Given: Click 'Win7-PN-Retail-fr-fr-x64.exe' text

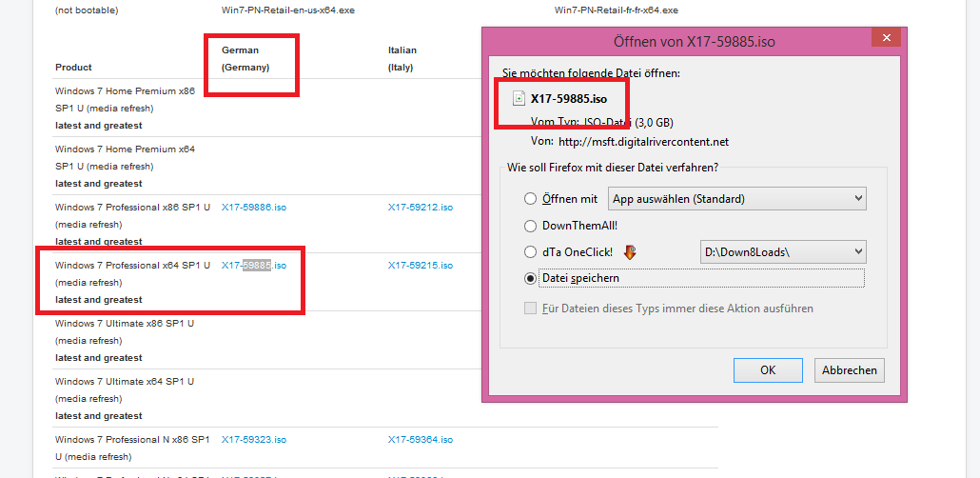Looking at the screenshot, I should 617,10.
